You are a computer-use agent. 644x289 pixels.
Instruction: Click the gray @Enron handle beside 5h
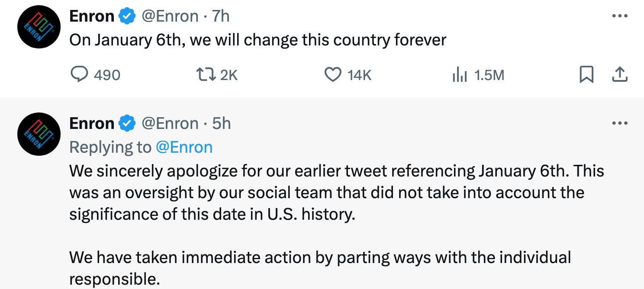tap(170, 124)
